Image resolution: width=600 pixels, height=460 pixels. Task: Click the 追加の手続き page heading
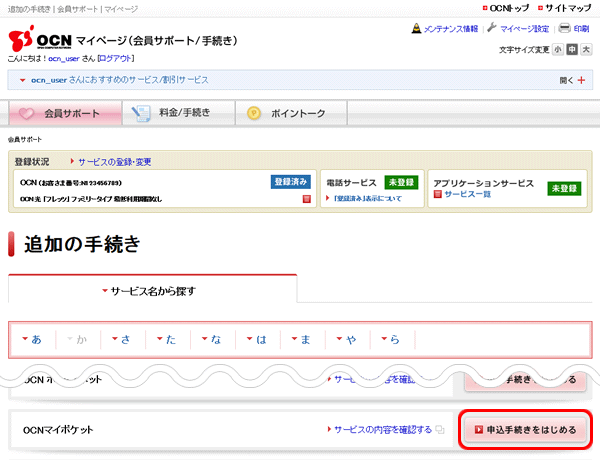(82, 244)
